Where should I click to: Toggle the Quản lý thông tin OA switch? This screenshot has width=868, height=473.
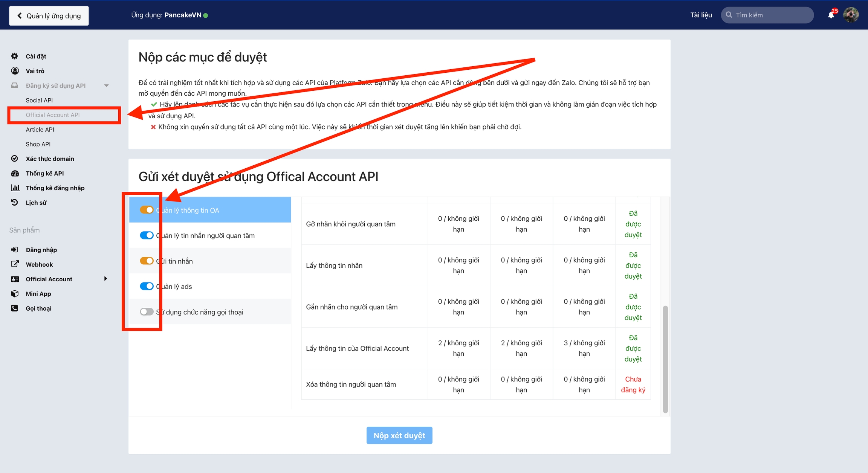click(147, 210)
